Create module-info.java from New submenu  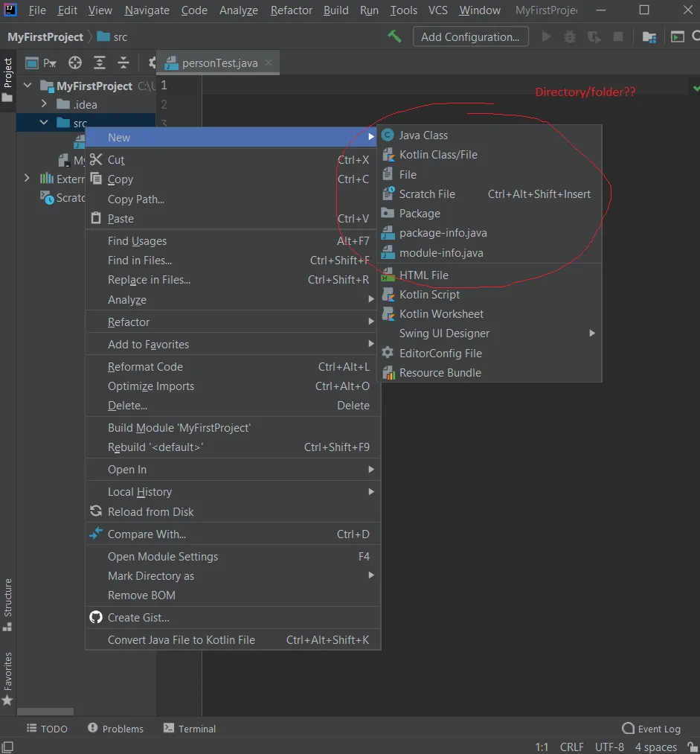pos(489,252)
